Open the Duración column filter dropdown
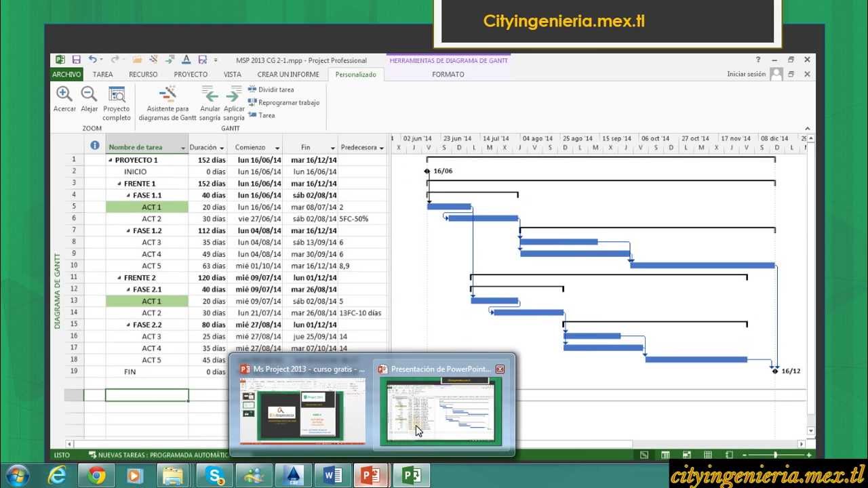Viewport: 868px width, 488px height. pyautogui.click(x=222, y=148)
